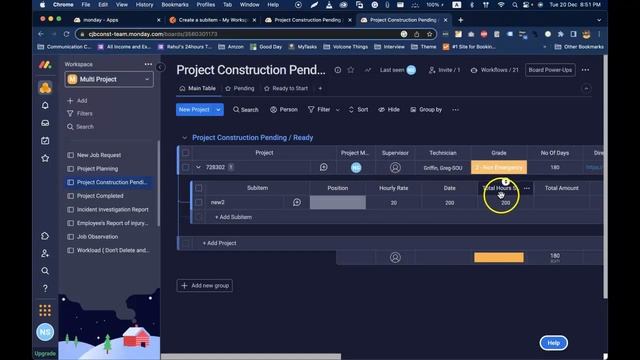Open the help question mark icon
640x360 pixels.
click(45, 289)
